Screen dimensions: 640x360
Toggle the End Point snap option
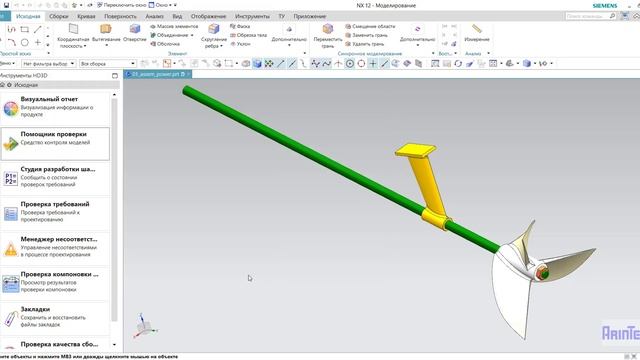click(x=280, y=64)
